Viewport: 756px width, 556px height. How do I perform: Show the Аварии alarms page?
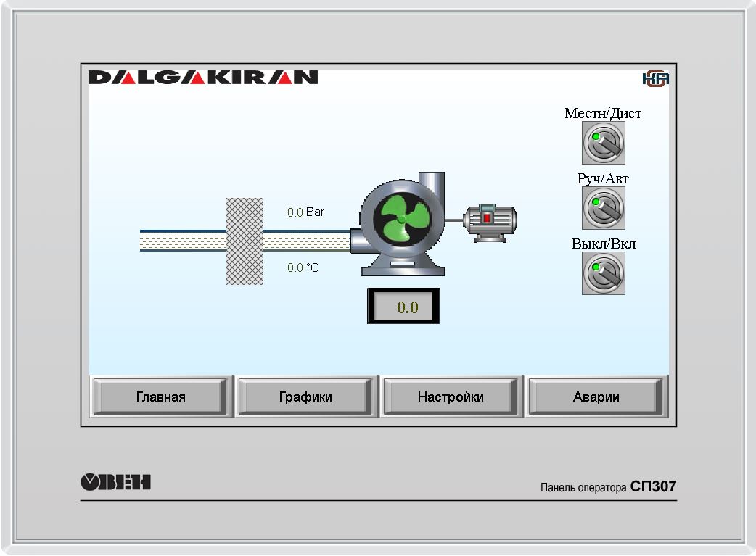tap(596, 397)
